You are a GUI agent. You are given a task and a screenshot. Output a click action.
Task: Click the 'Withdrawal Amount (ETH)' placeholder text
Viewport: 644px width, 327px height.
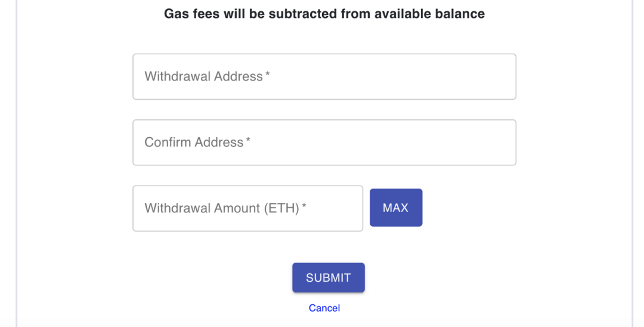click(x=221, y=208)
